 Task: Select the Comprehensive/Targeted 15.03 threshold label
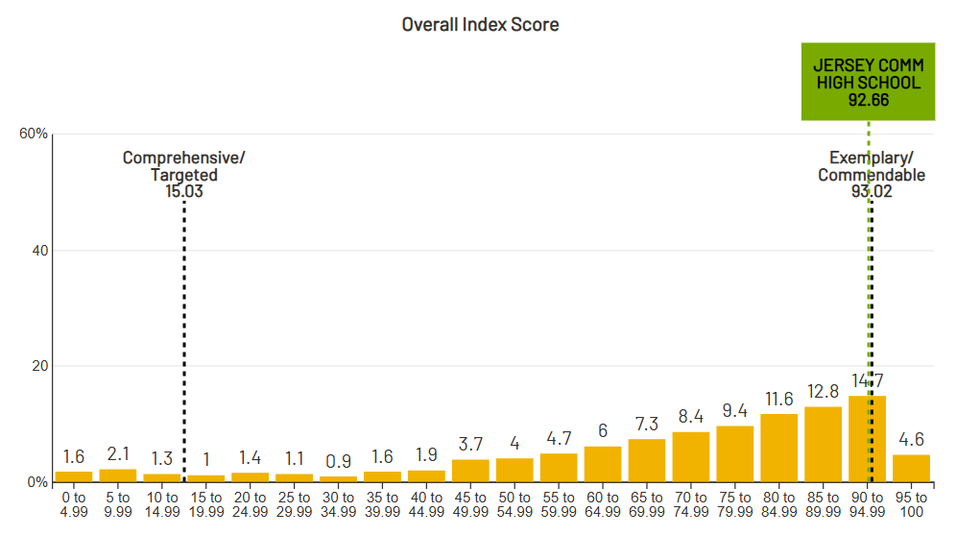pyautogui.click(x=183, y=174)
